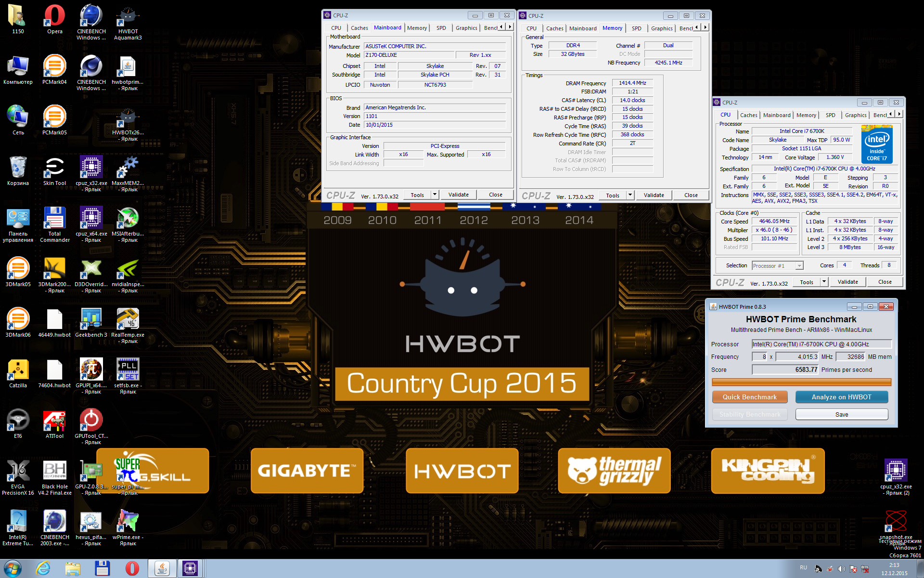
Task: Open ATITool desktop icon
Action: coord(54,424)
